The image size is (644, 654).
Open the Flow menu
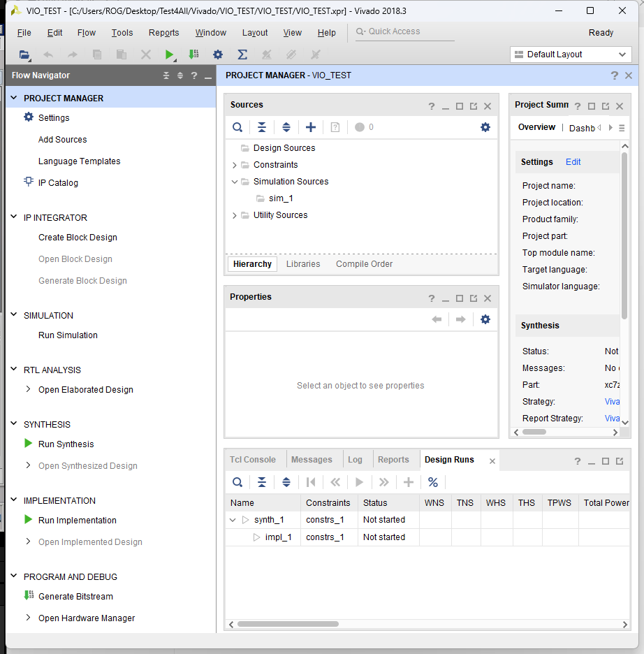click(87, 33)
